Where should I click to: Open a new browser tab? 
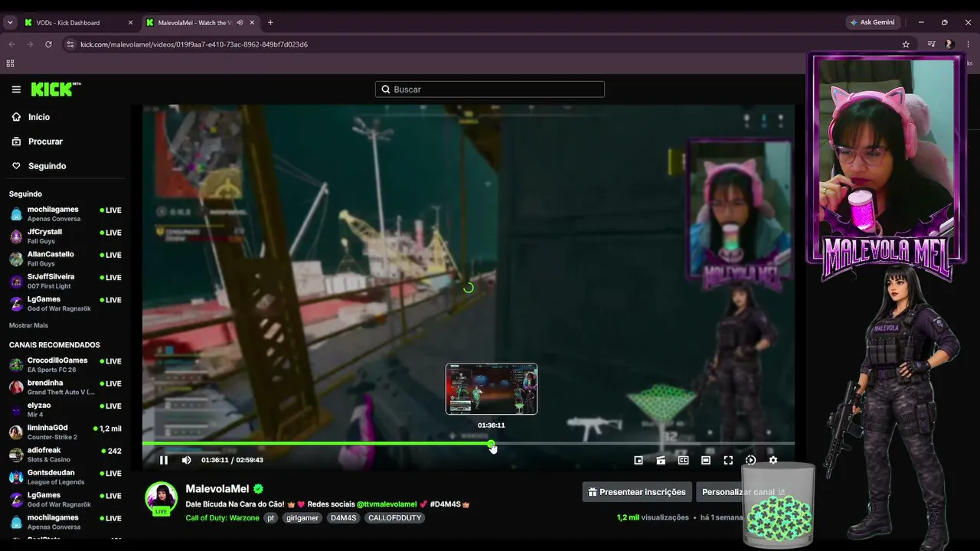click(270, 23)
